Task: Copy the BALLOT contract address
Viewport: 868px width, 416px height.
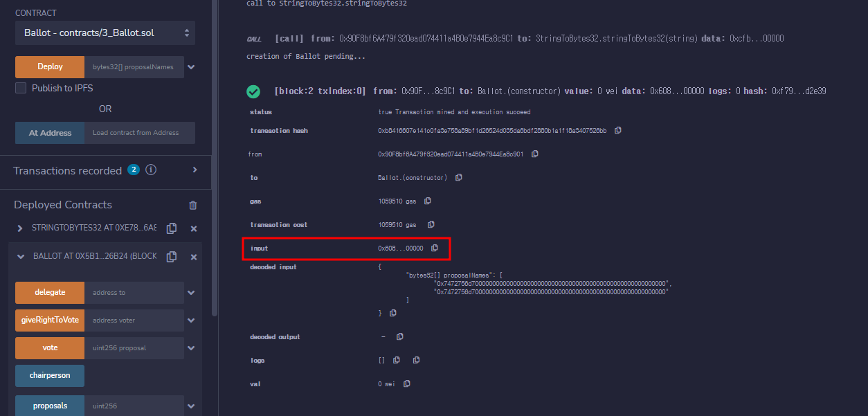Action: click(x=172, y=256)
